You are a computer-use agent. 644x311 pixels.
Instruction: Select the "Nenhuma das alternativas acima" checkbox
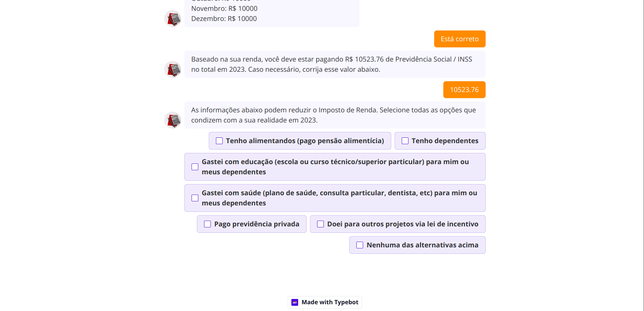tap(360, 245)
